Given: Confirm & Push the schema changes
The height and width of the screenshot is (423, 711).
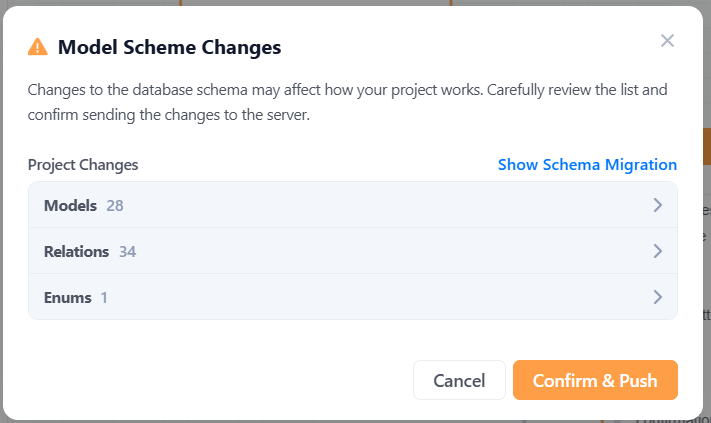Looking at the screenshot, I should 595,380.
